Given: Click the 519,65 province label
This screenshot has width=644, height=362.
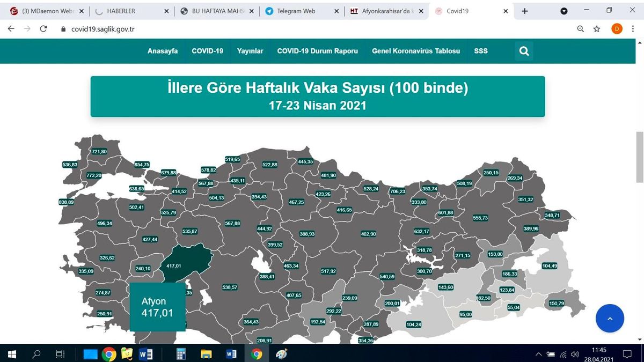Looking at the screenshot, I should pyautogui.click(x=232, y=159).
